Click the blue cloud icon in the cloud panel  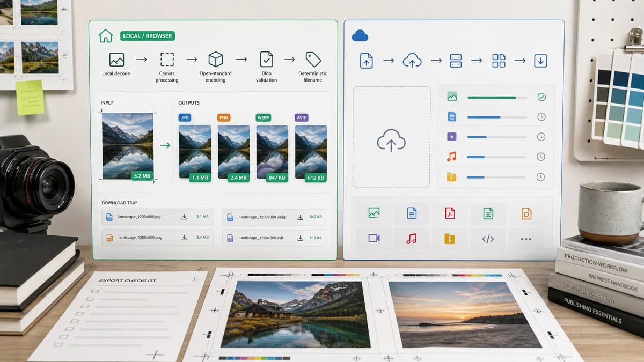(360, 35)
